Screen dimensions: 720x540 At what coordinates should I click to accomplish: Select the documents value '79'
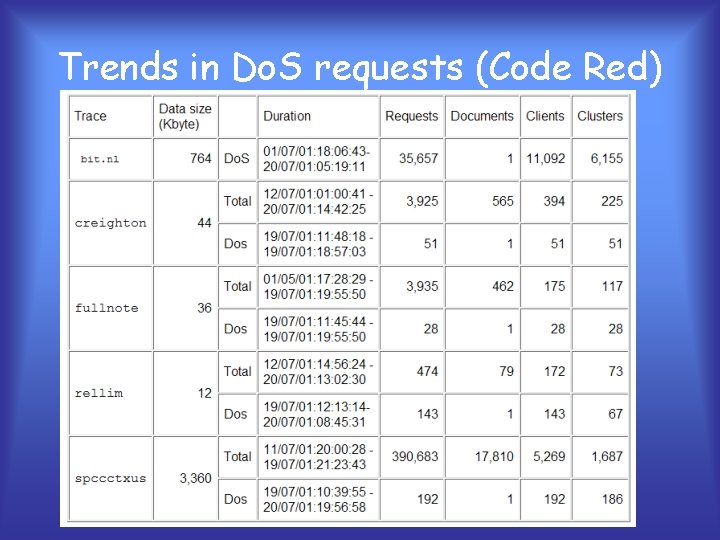[506, 371]
